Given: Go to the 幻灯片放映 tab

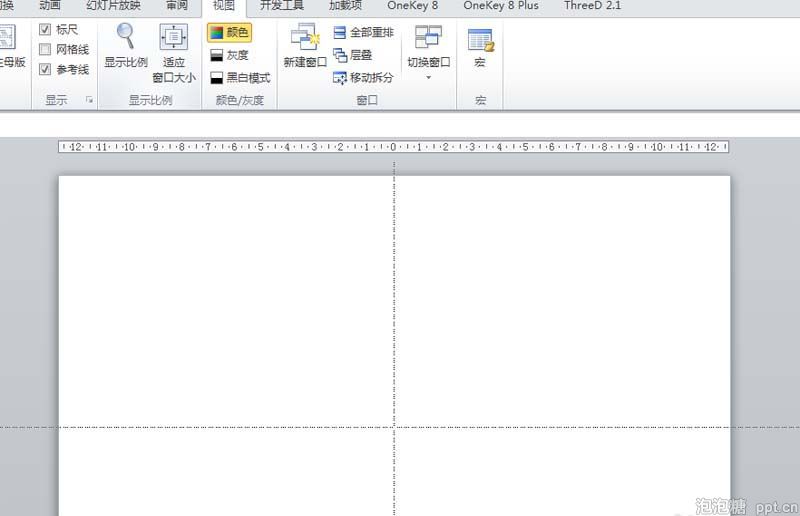Looking at the screenshot, I should [113, 6].
